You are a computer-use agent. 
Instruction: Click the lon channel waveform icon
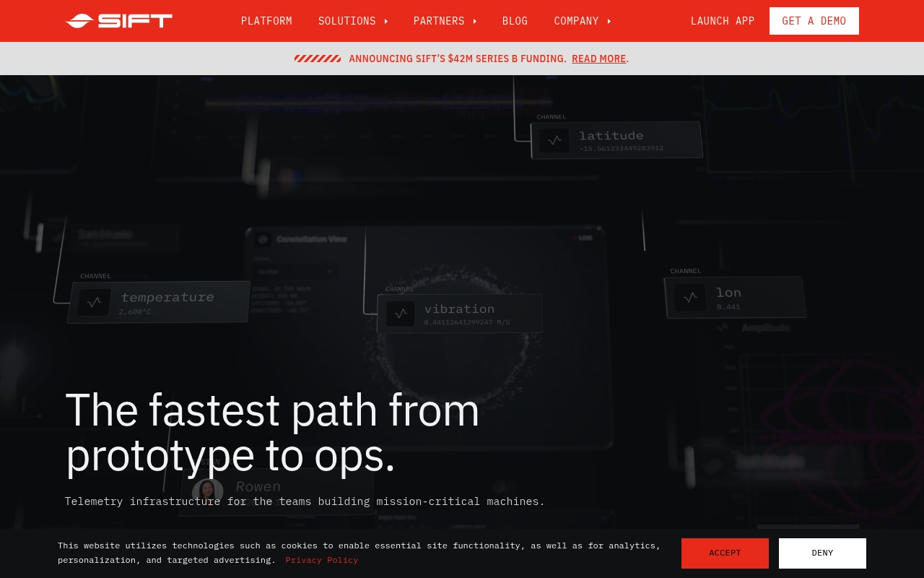[690, 297]
